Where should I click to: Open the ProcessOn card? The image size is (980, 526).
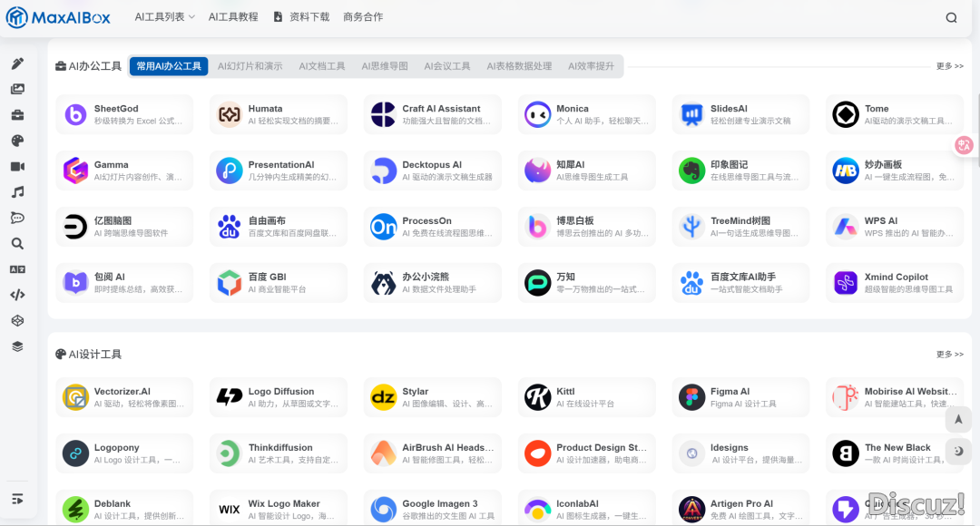click(x=433, y=227)
